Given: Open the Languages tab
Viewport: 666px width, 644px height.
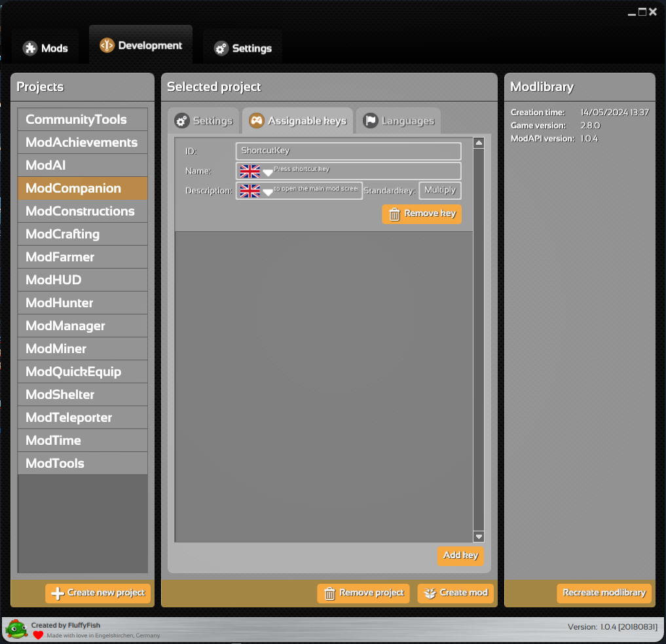Looking at the screenshot, I should tap(398, 121).
